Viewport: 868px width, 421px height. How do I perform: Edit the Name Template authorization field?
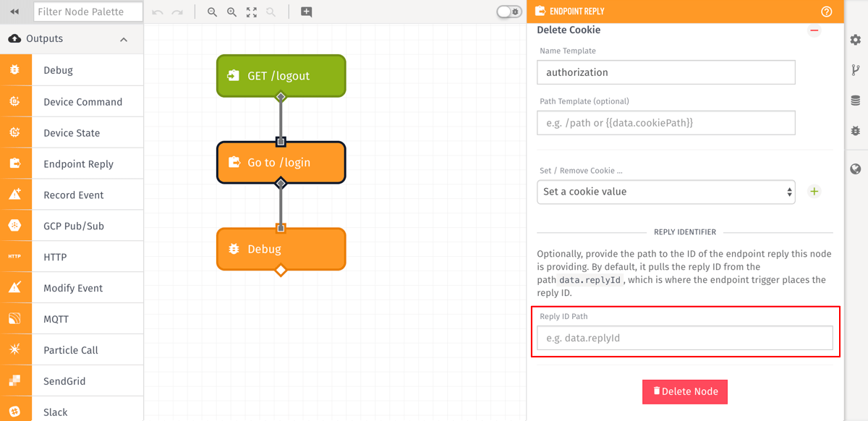pyautogui.click(x=666, y=72)
